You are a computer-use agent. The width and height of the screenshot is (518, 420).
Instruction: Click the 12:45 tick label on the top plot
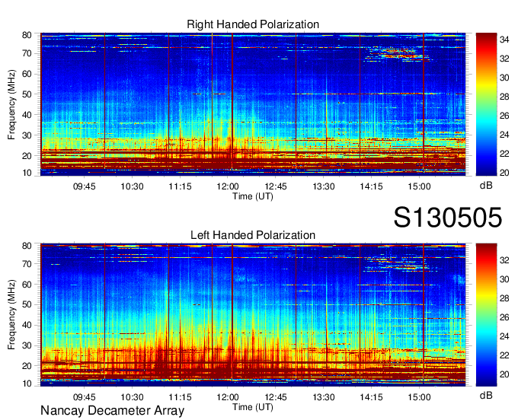pyautogui.click(x=276, y=186)
